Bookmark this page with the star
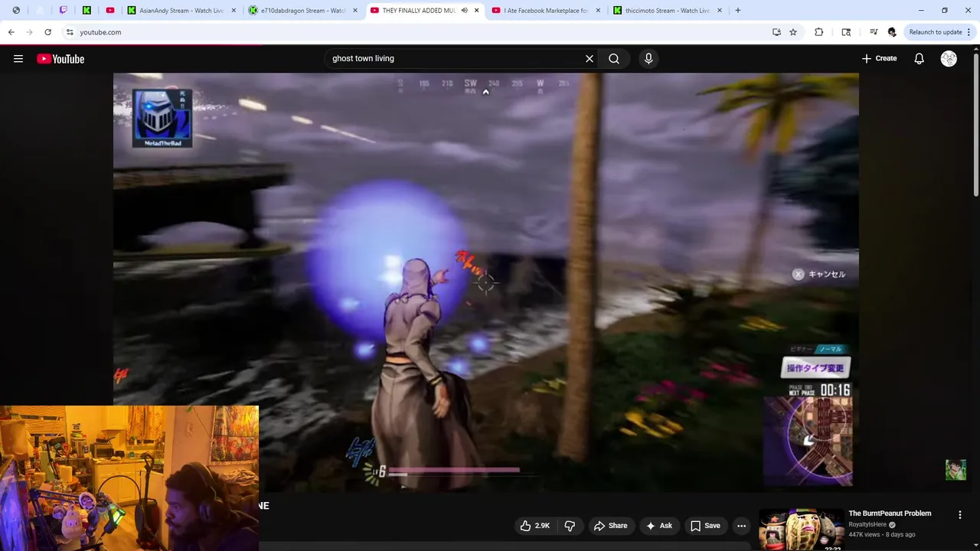 793,32
